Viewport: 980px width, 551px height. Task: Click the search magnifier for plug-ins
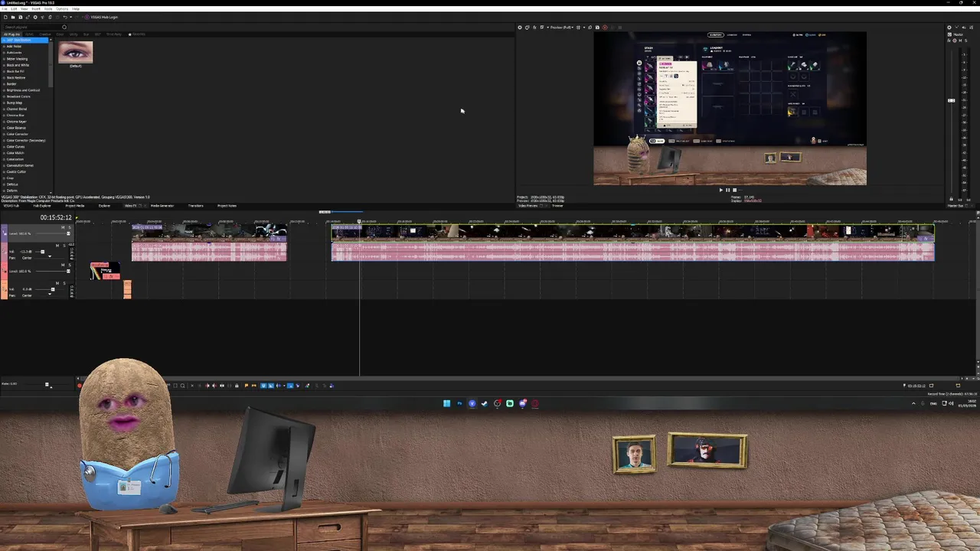(x=64, y=27)
